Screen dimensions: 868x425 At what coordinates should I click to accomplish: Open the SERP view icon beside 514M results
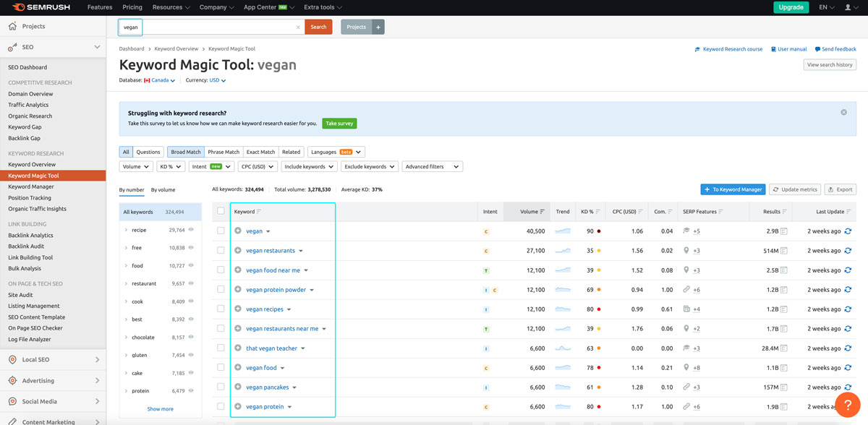[784, 251]
